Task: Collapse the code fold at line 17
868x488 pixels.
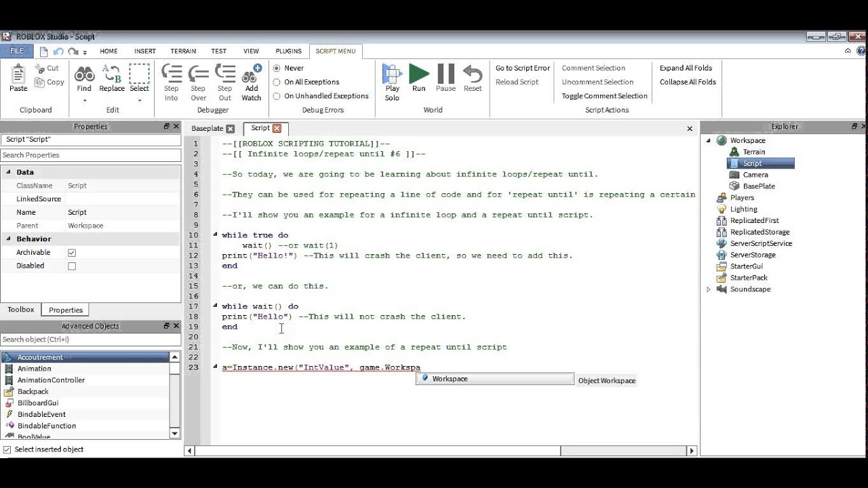Action: pos(216,306)
